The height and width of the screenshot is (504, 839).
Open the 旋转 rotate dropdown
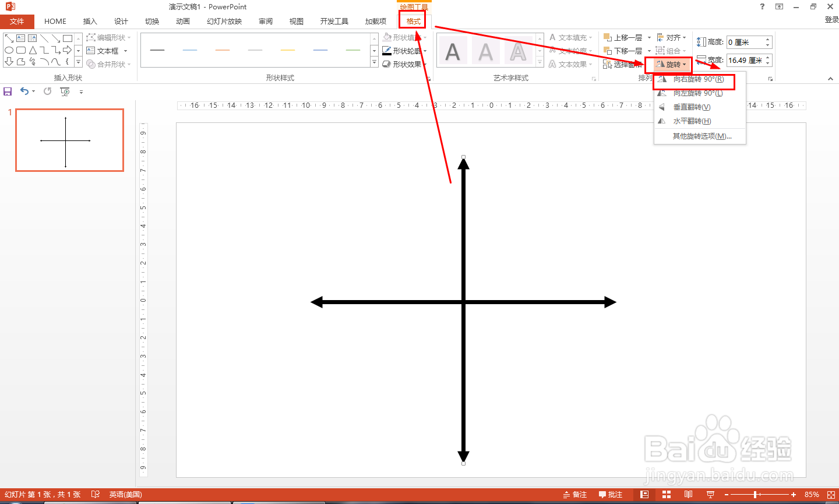[671, 65]
